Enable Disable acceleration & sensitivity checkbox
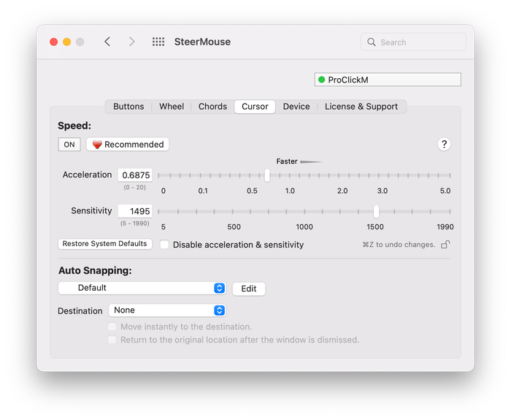Viewport: 511px width, 420px height. pyautogui.click(x=164, y=245)
